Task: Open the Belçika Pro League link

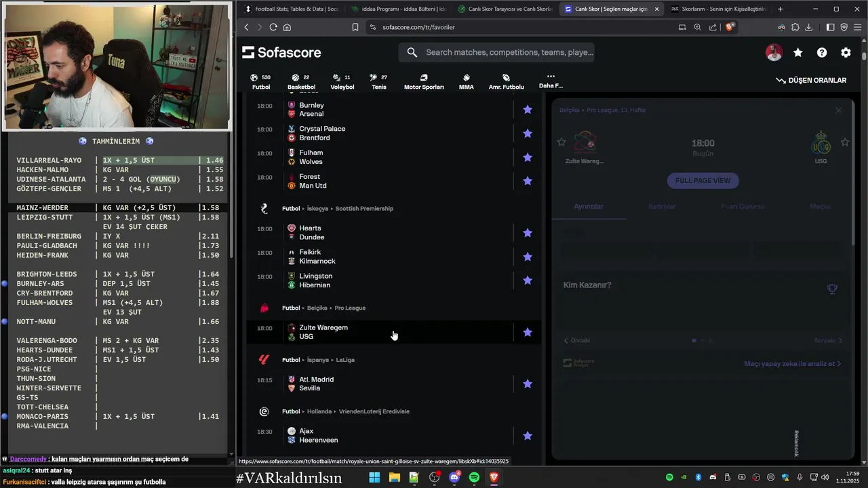Action: [x=350, y=308]
